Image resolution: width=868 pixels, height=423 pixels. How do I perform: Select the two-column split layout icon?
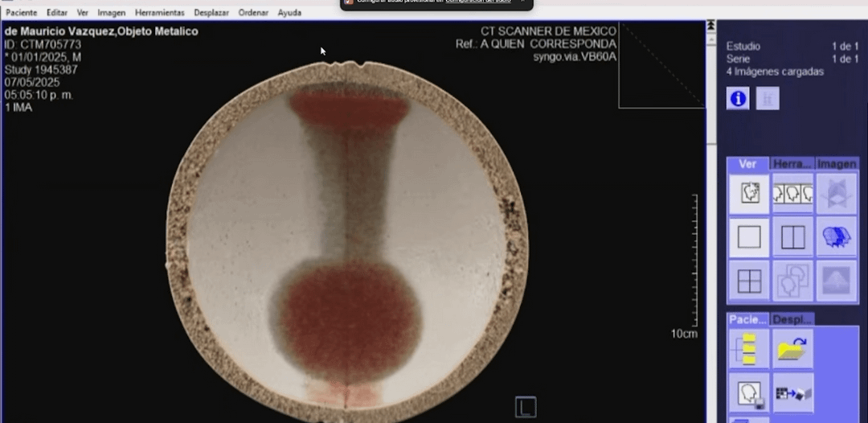click(x=792, y=237)
